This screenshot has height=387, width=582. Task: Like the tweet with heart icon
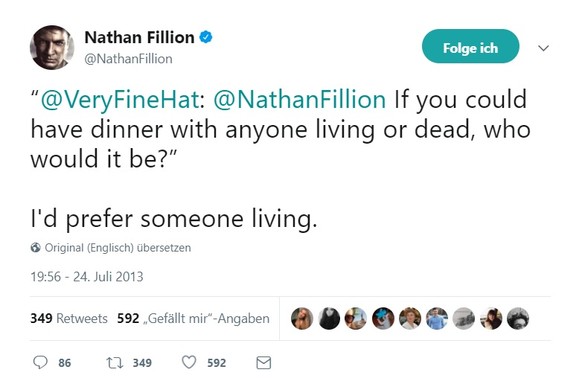[x=189, y=362]
